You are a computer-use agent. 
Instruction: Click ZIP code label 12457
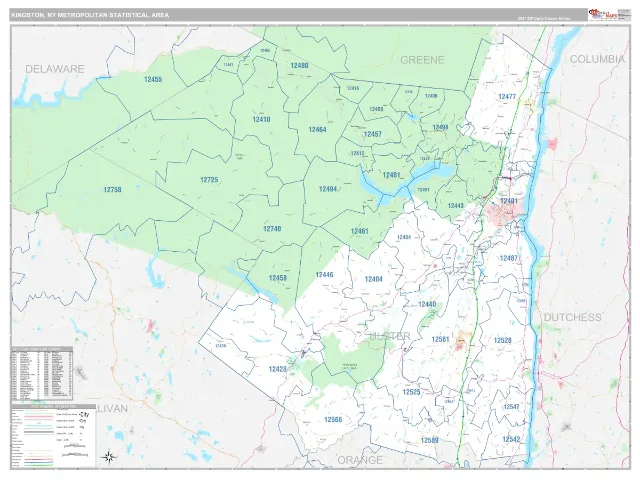(x=373, y=134)
